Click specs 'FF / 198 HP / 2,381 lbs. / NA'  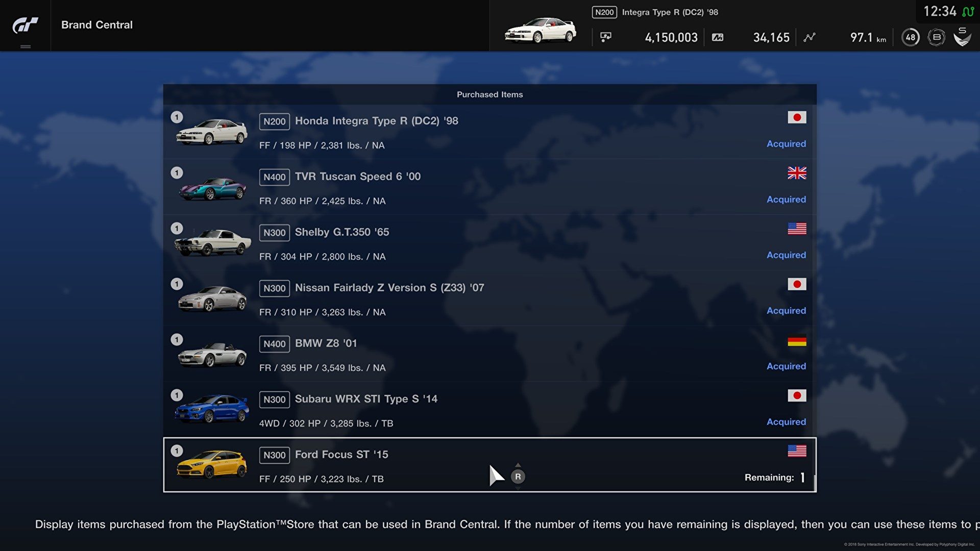tap(322, 145)
